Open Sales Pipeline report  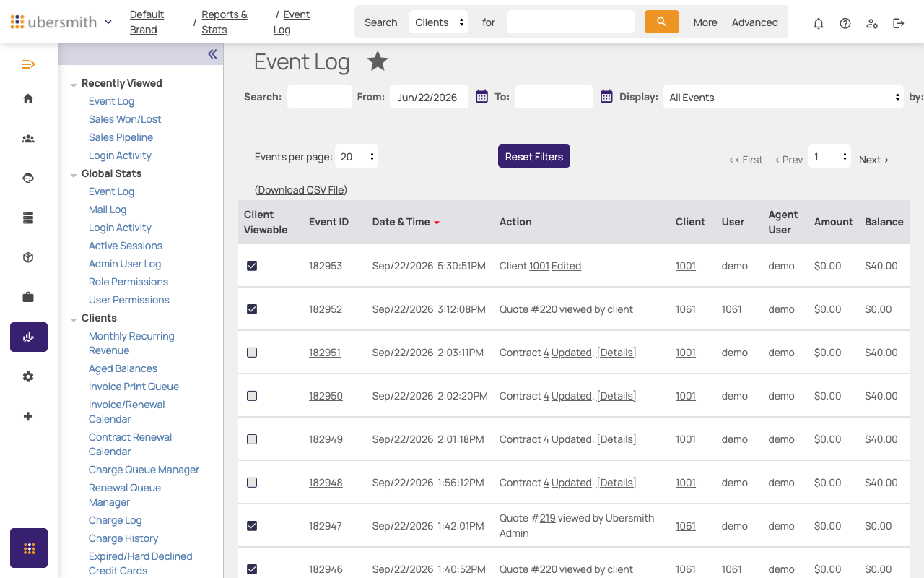point(121,137)
